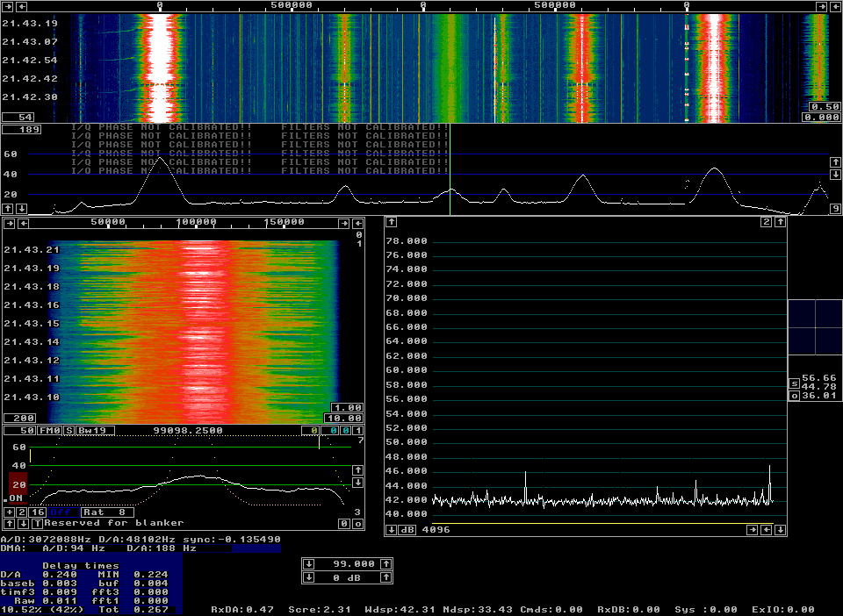Click the 200 box on the narrow waterfall
Viewport: 843px width, 616px height.
pos(20,418)
